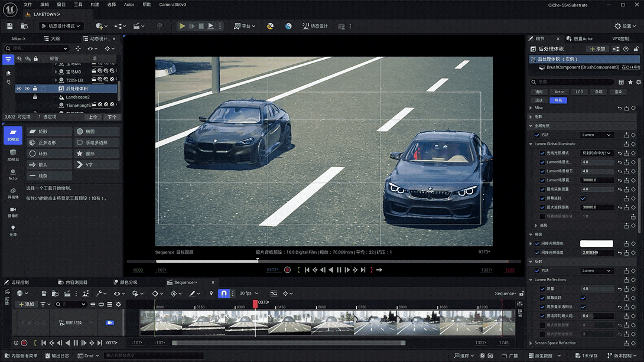The width and height of the screenshot is (644, 362).
Task: Hide the 后处理体积 actor via eye icon
Action: tap(19, 89)
